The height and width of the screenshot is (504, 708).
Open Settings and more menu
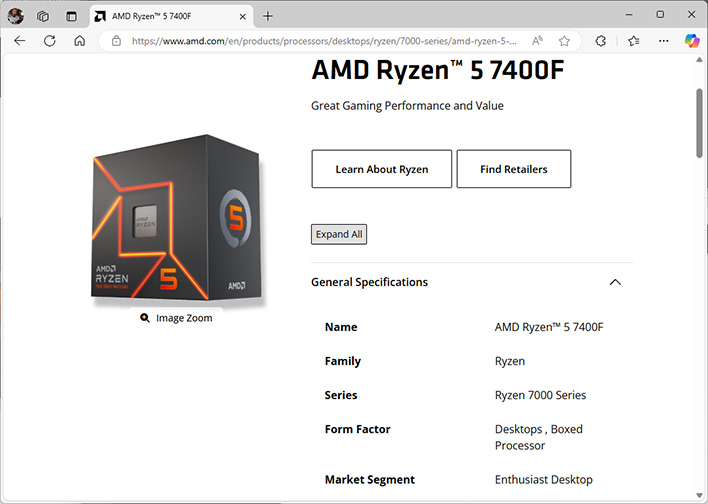[x=663, y=41]
